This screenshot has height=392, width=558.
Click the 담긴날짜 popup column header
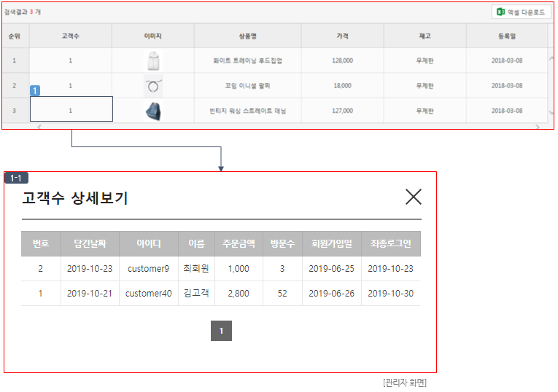(90, 243)
